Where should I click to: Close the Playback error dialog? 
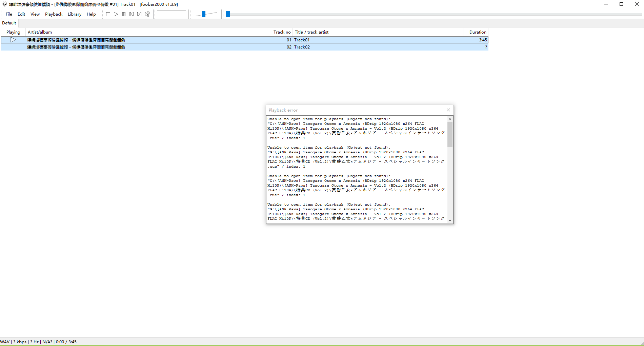[448, 110]
